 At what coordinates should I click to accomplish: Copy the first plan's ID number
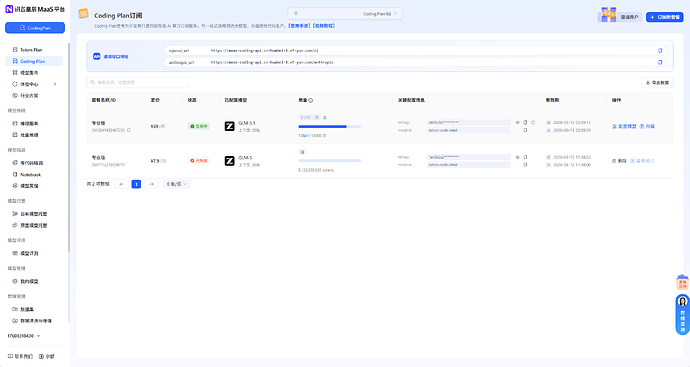click(128, 130)
